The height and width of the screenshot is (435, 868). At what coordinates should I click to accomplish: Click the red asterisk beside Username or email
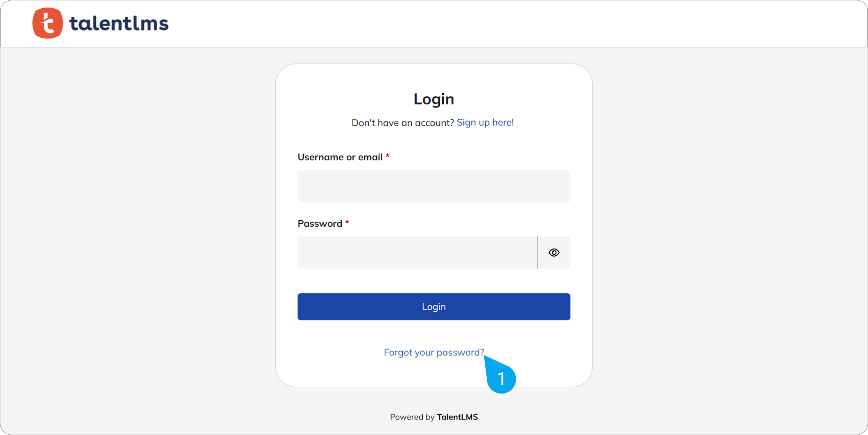click(x=387, y=156)
